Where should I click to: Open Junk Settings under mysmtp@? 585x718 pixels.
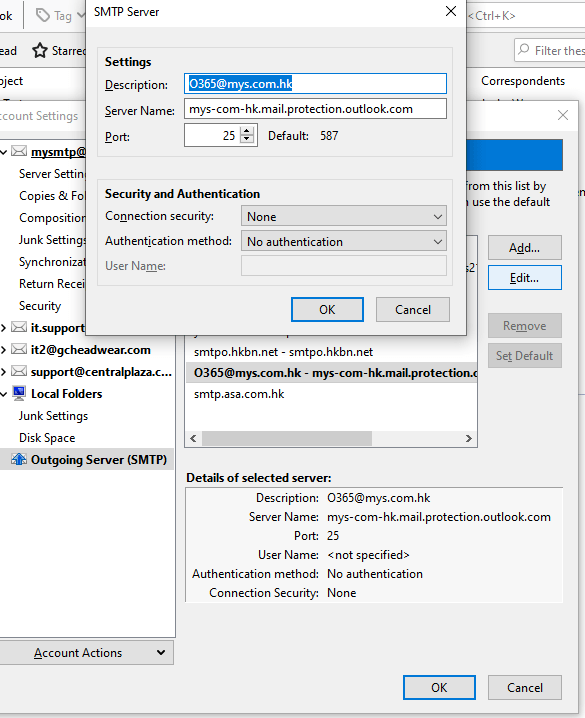tap(52, 239)
